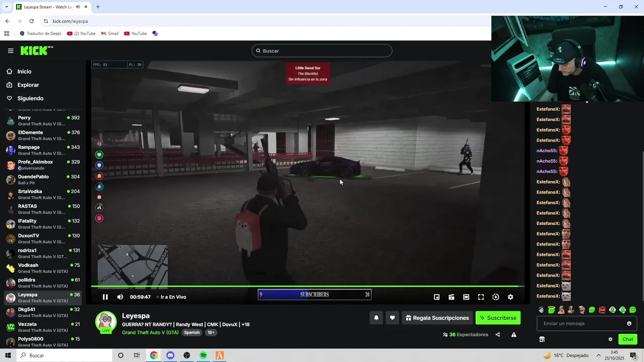This screenshot has height=362, width=644.
Task: Open DuendePablo's channel
Action: 43,179
